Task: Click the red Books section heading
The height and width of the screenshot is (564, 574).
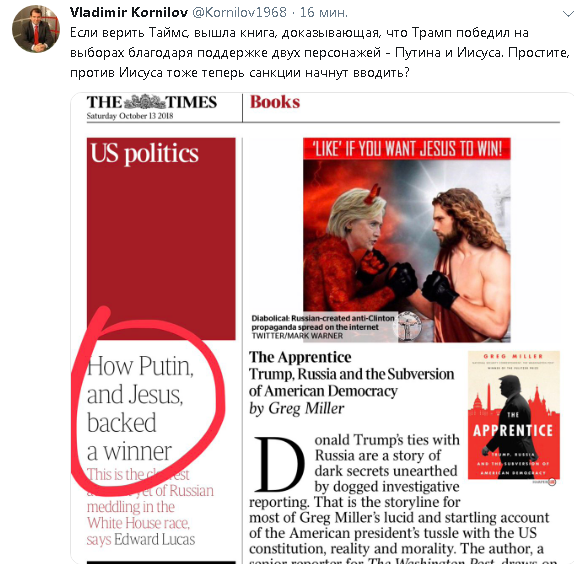Action: (275, 102)
